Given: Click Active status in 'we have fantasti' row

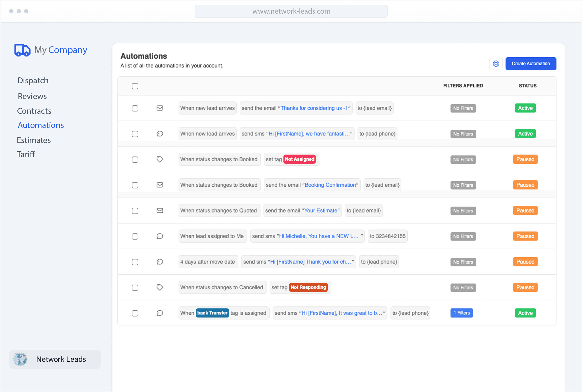Looking at the screenshot, I should (x=525, y=134).
